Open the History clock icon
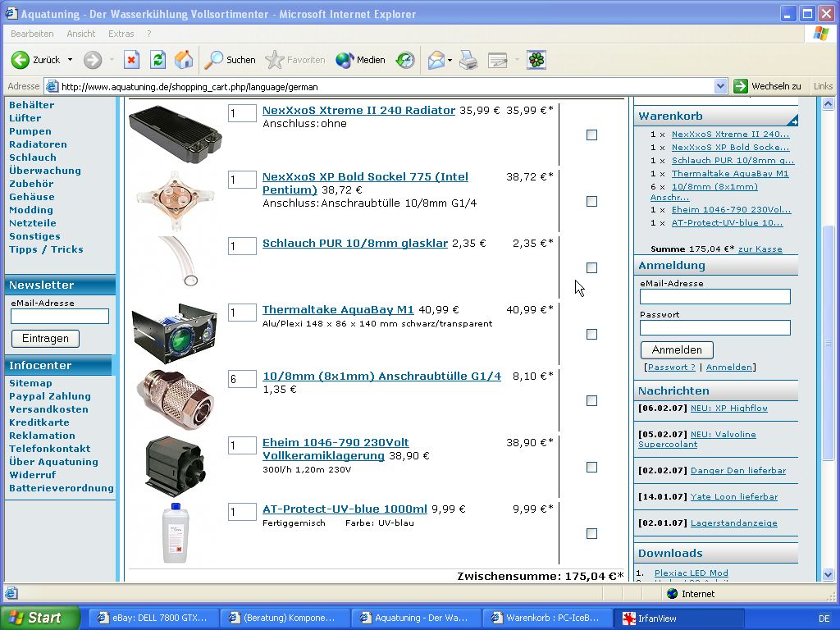 click(x=405, y=60)
